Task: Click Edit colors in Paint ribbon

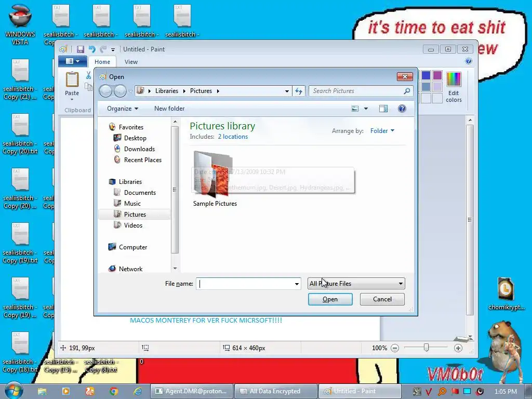Action: [454, 87]
